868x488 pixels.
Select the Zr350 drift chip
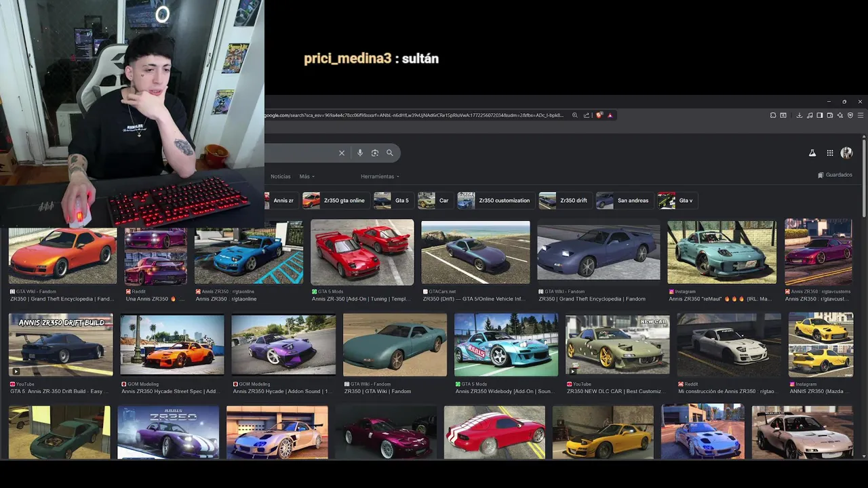coord(565,201)
